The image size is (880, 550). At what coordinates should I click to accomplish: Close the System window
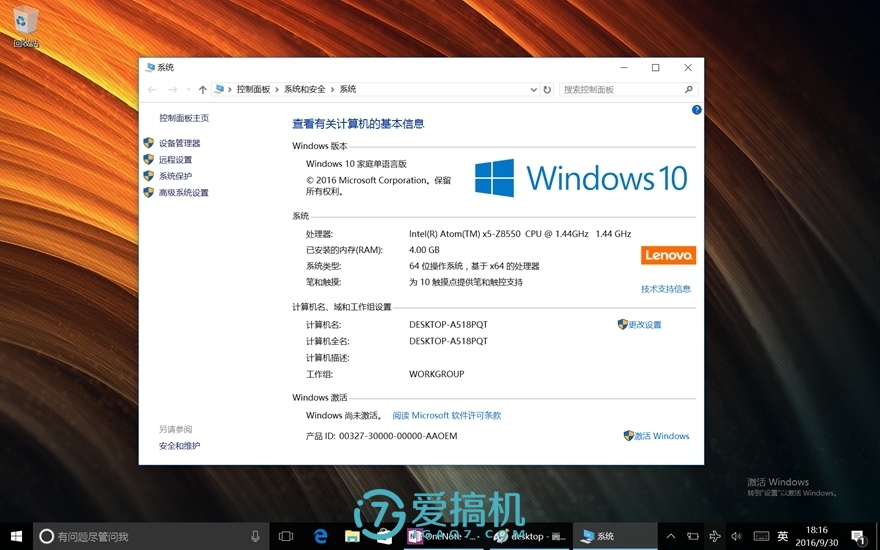click(688, 67)
